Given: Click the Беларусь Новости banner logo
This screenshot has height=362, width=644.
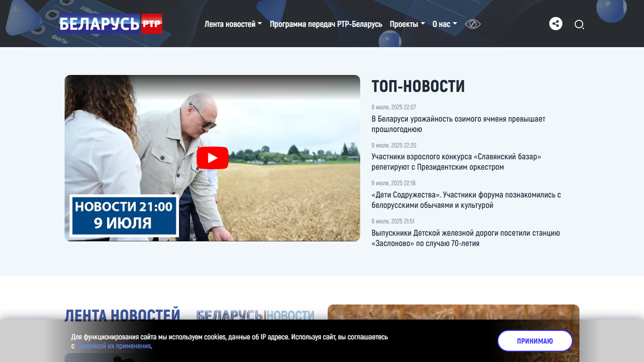Looking at the screenshot, I should (255, 315).
